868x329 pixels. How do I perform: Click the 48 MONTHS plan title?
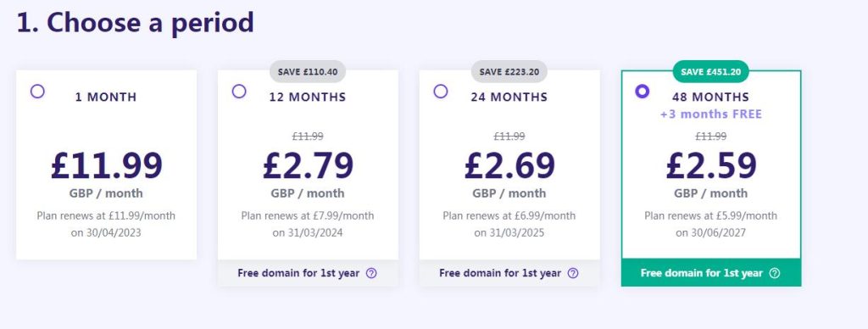click(x=711, y=97)
